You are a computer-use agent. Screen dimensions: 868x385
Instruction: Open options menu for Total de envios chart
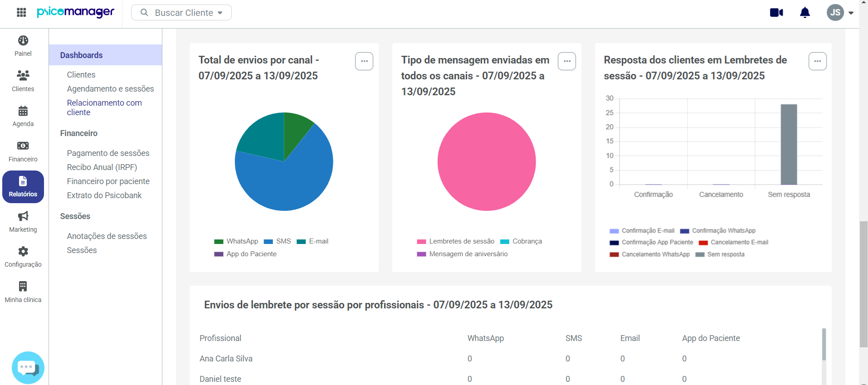coord(364,61)
